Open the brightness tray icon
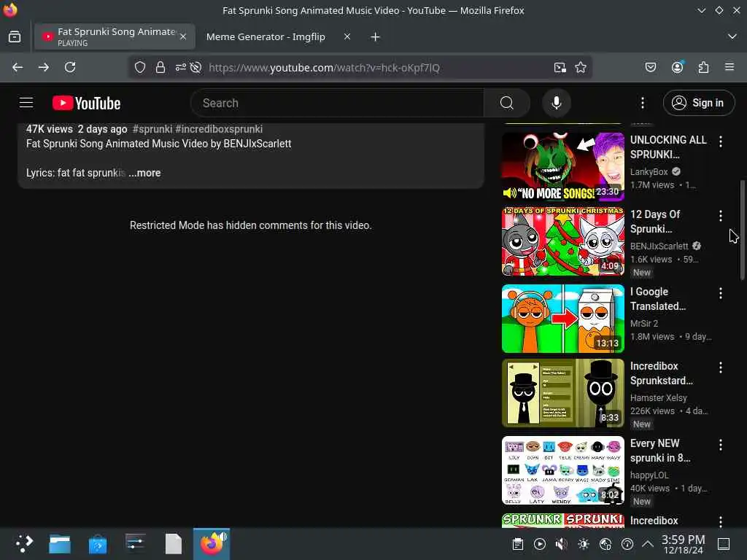Viewport: 747px width, 560px height. click(x=584, y=544)
